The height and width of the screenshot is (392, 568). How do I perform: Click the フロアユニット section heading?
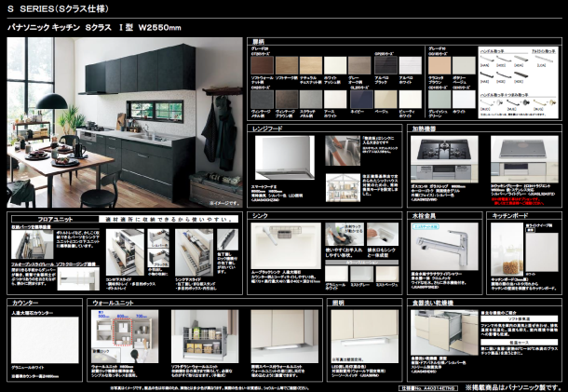[x=55, y=219]
